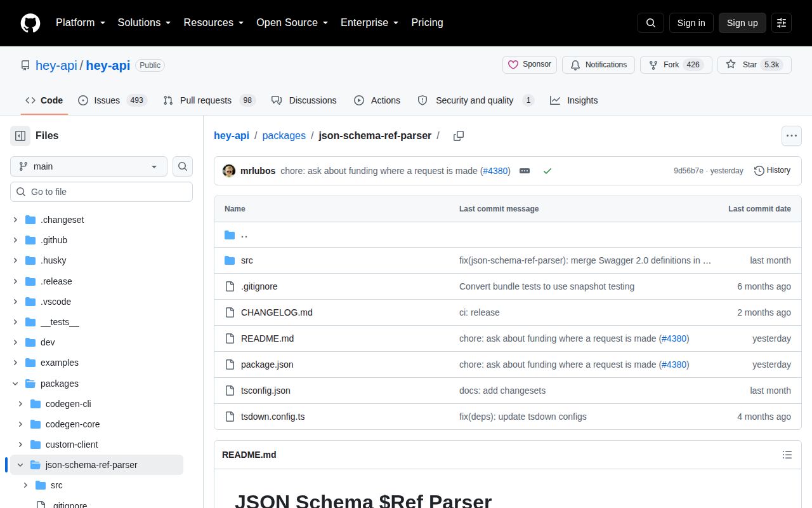The height and width of the screenshot is (508, 812).
Task: Expand the codegen-cli folder chevron
Action: coord(20,404)
